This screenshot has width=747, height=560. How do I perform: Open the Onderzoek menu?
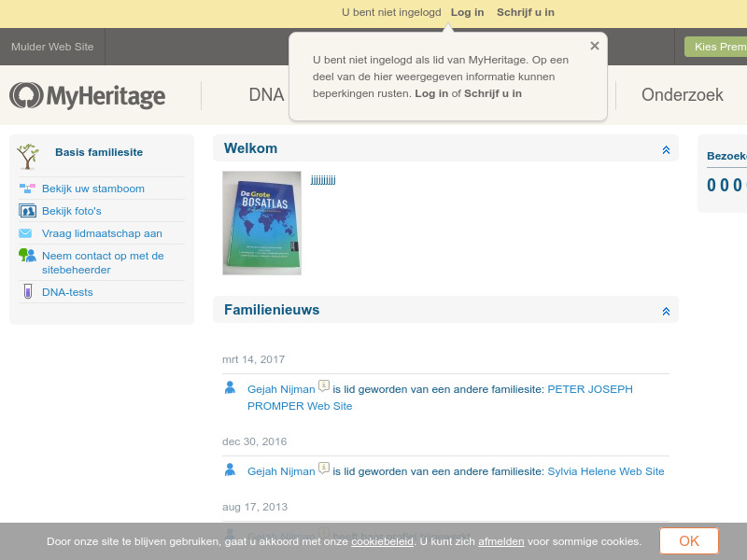[x=682, y=94]
